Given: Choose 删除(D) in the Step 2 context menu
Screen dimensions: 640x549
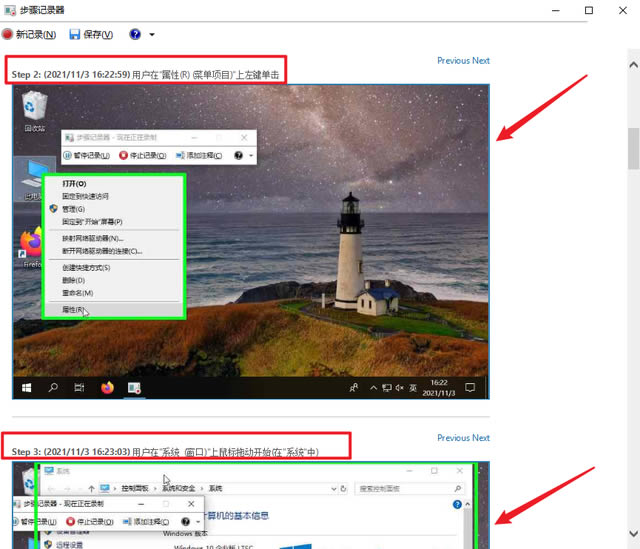Looking at the screenshot, I should tap(114, 280).
